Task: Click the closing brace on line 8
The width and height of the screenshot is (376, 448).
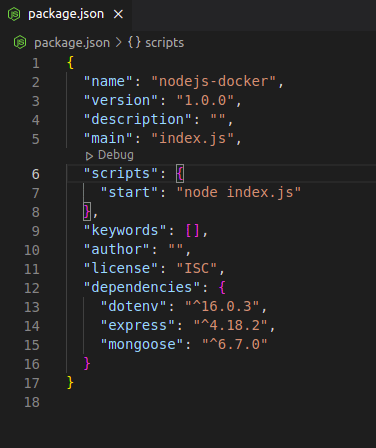Action: point(87,212)
